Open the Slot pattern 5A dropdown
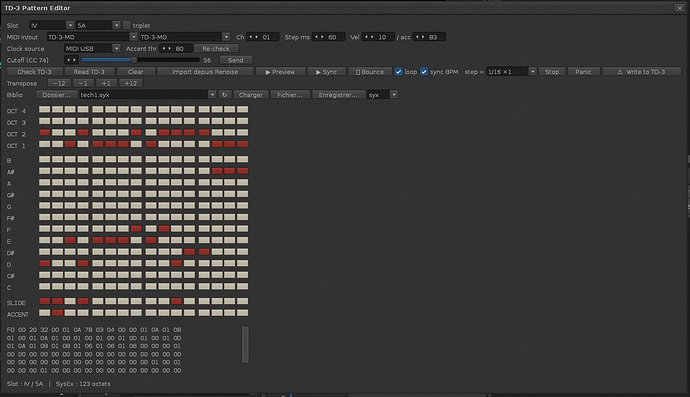The height and width of the screenshot is (397, 690). tap(98, 26)
